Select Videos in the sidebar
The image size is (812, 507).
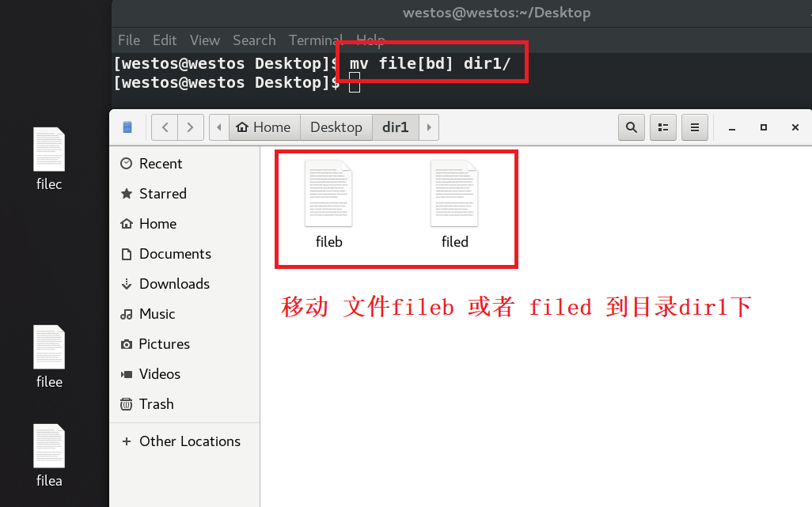click(x=184, y=374)
